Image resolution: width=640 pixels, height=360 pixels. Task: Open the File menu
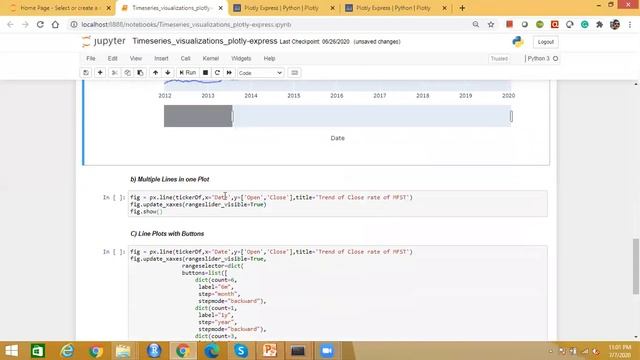tap(91, 58)
